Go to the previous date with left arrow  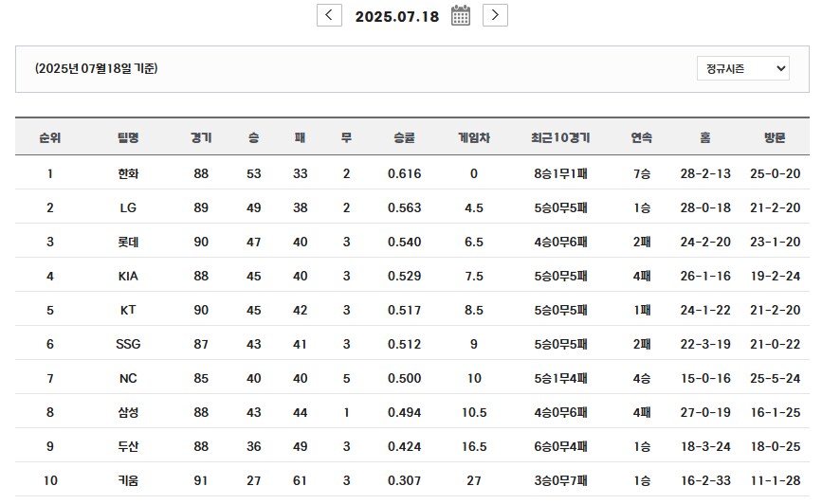329,15
